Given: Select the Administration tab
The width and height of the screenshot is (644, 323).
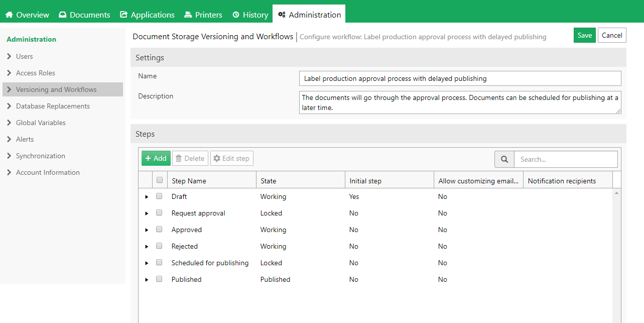Looking at the screenshot, I should coord(309,15).
